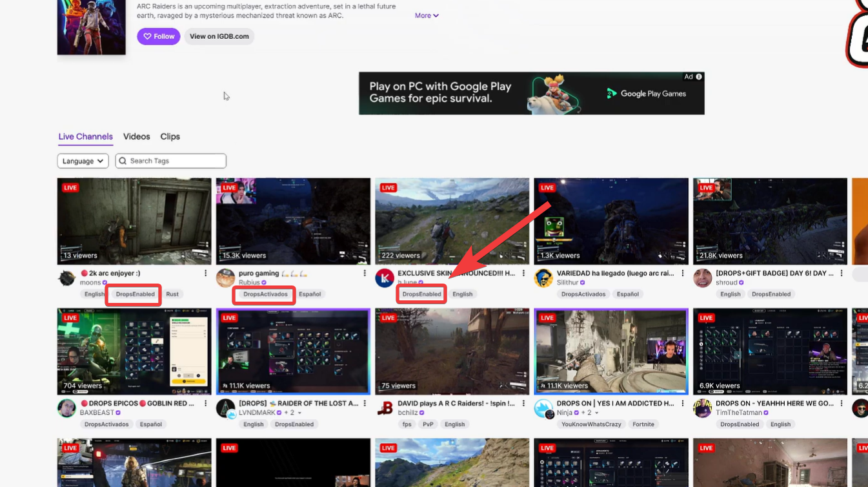This screenshot has height=487, width=868.
Task: Open the 'VARIEDAD ha llegado' stream title
Action: 616,273
